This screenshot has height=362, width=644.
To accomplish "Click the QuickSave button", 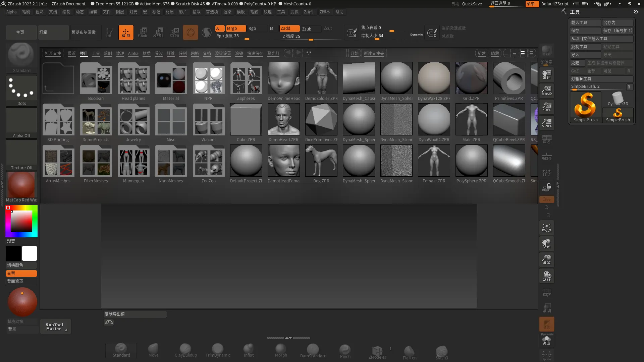I will click(x=472, y=4).
